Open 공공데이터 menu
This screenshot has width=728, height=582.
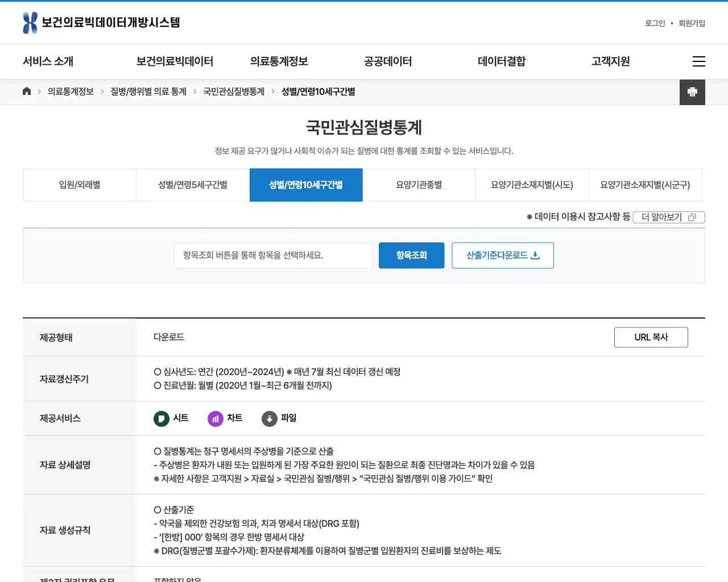point(388,61)
